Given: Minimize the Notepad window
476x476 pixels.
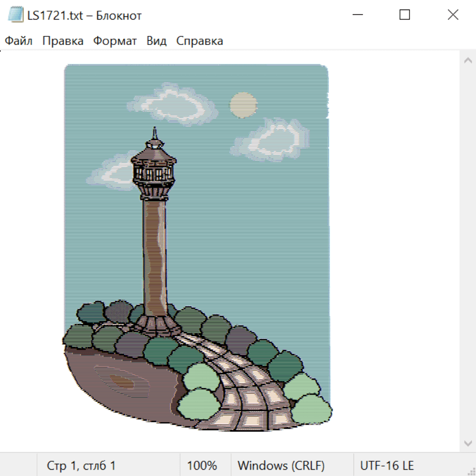Looking at the screenshot, I should (x=357, y=15).
